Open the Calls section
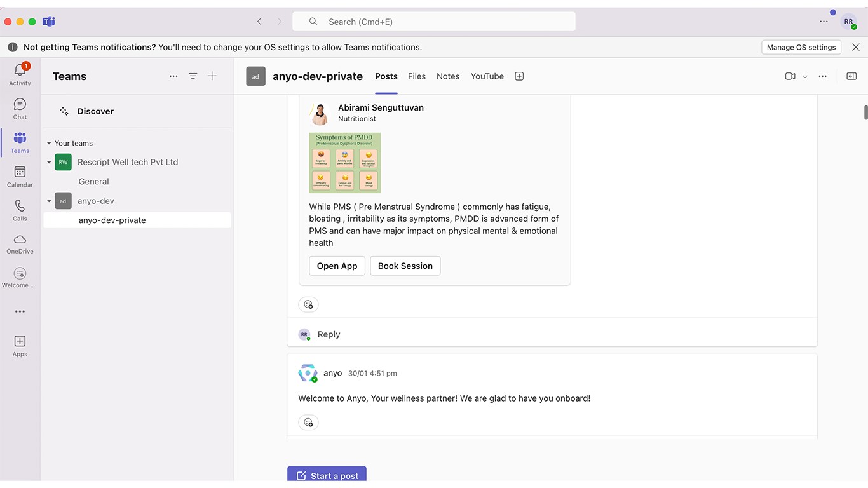 pyautogui.click(x=20, y=210)
